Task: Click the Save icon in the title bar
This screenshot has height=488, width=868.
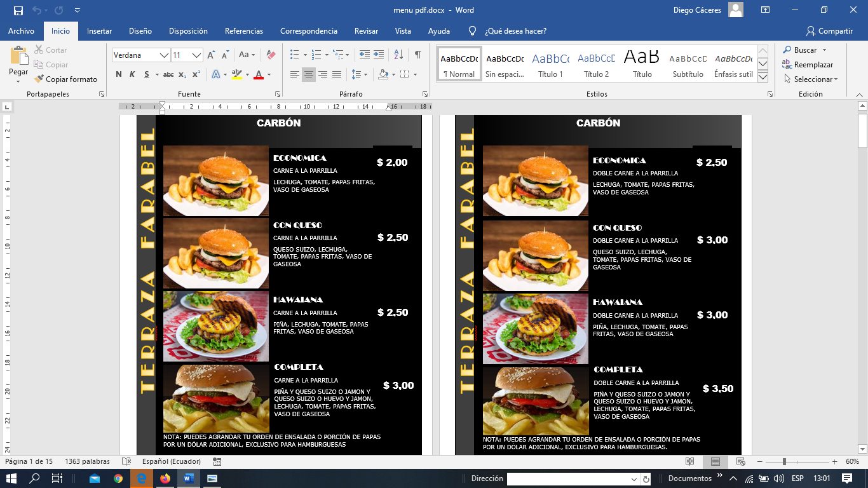Action: click(x=18, y=10)
